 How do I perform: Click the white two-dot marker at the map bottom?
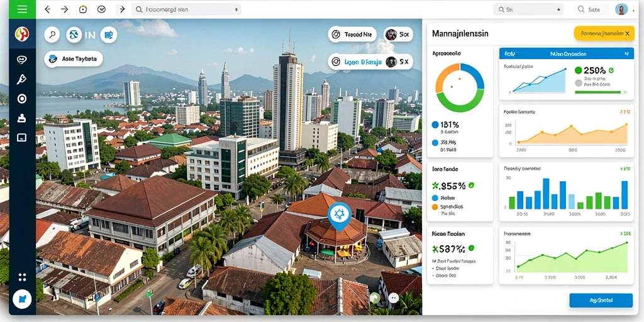point(394,297)
